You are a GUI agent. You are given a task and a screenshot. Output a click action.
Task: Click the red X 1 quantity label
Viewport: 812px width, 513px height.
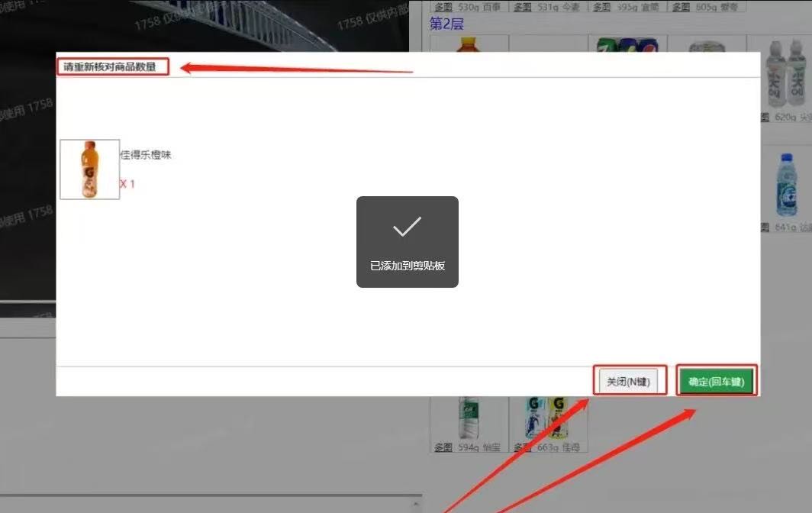[127, 184]
